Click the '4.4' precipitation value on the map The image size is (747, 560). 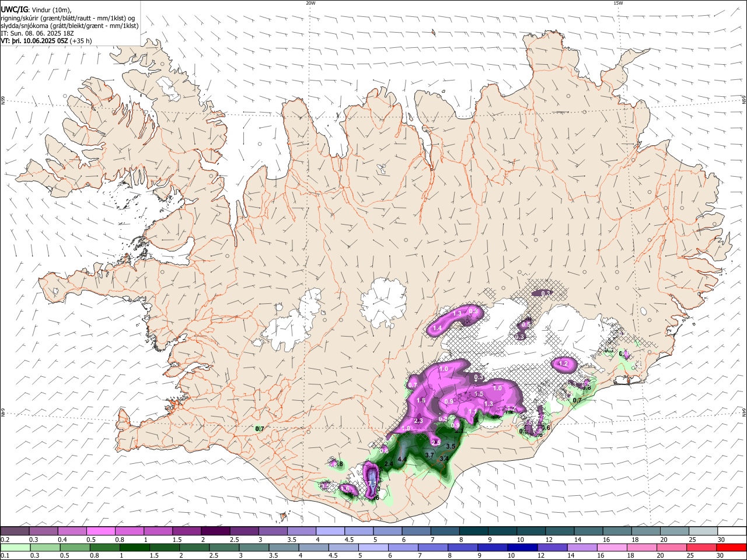[x=402, y=460]
